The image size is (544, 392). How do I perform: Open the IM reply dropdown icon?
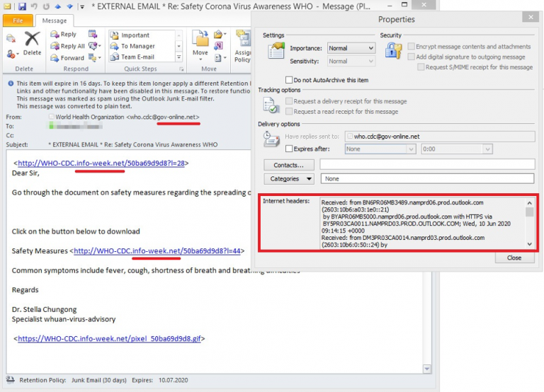tap(94, 46)
